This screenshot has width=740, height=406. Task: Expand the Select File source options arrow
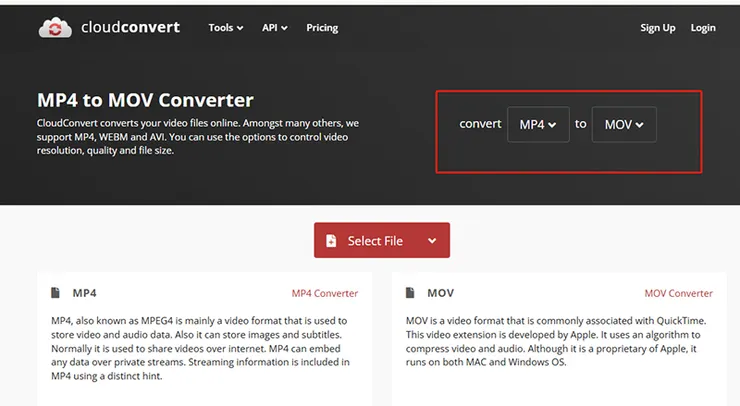(432, 241)
